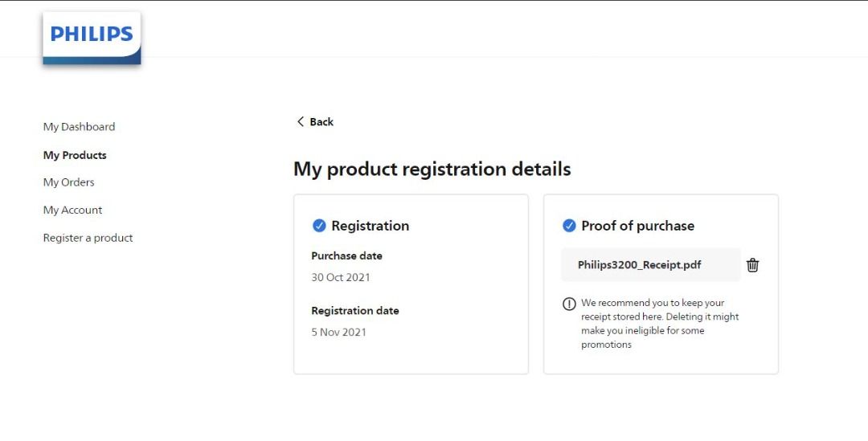Image resolution: width=868 pixels, height=441 pixels.
Task: Click the blue checkmark next to Registration
Action: coord(319,226)
